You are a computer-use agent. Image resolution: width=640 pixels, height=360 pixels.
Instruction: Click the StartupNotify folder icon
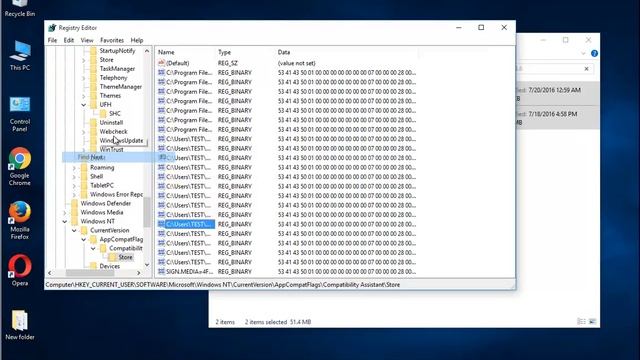(93, 51)
